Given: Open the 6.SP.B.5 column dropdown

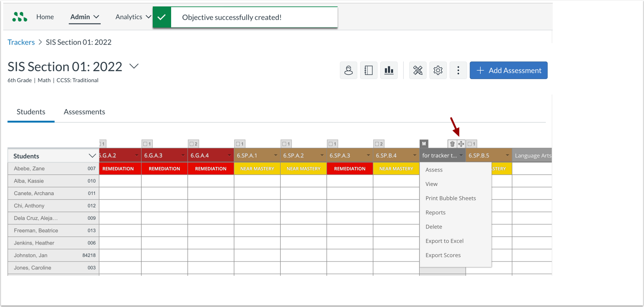Looking at the screenshot, I should click(x=507, y=156).
